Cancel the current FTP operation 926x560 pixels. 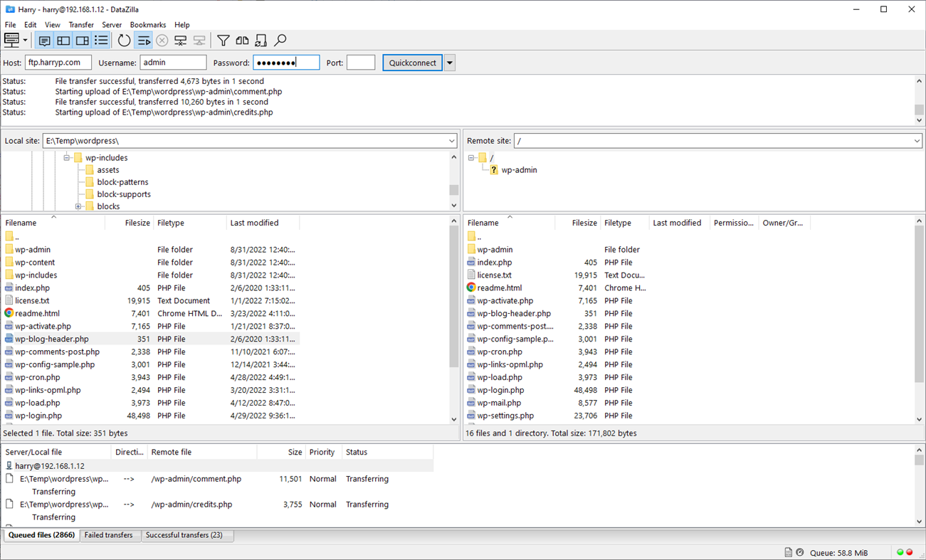(x=162, y=40)
